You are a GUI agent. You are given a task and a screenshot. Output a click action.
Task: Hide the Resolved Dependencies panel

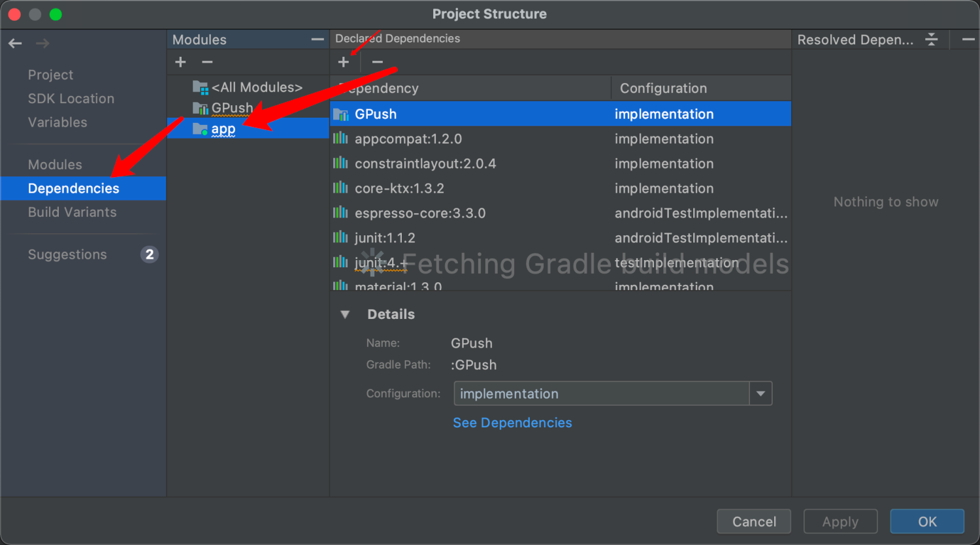pos(968,40)
